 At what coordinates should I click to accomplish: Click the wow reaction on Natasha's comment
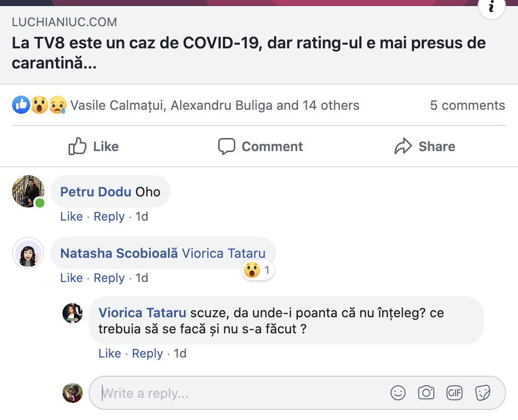pos(251,270)
